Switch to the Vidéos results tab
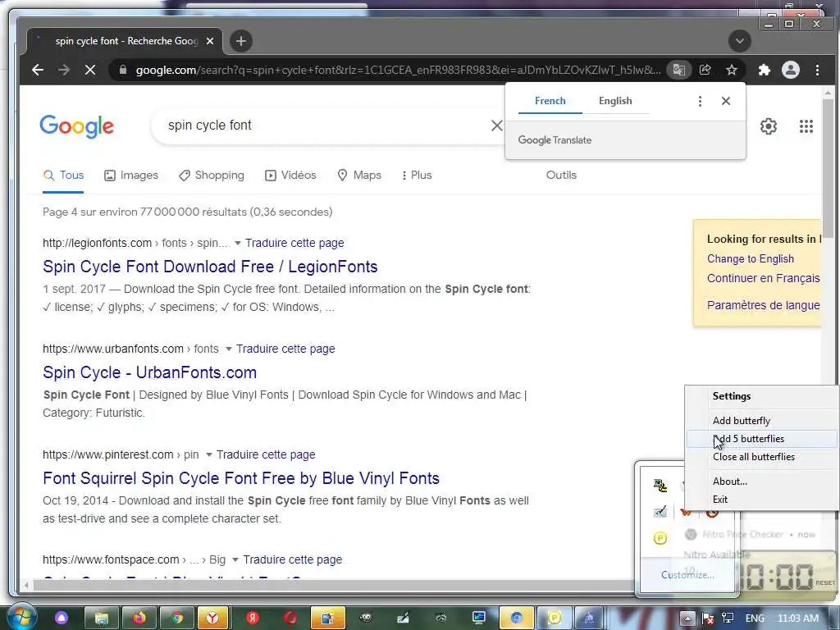840x630 pixels. (290, 176)
